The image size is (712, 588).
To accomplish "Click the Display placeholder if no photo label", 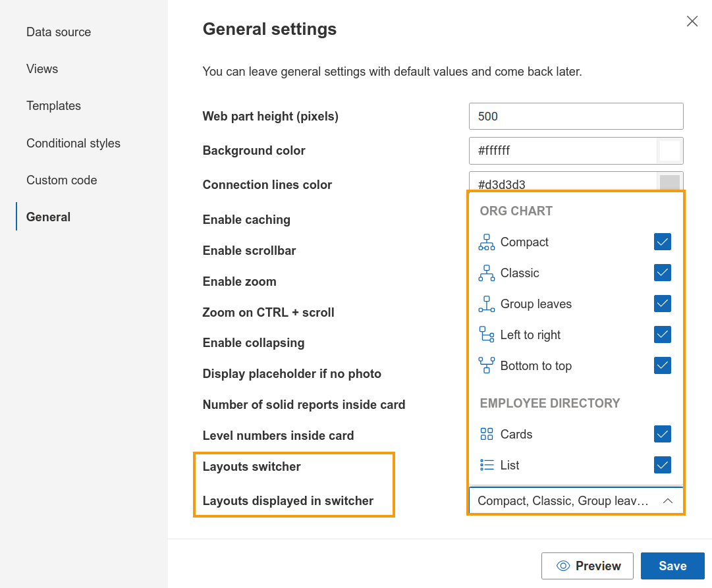I will coord(292,374).
